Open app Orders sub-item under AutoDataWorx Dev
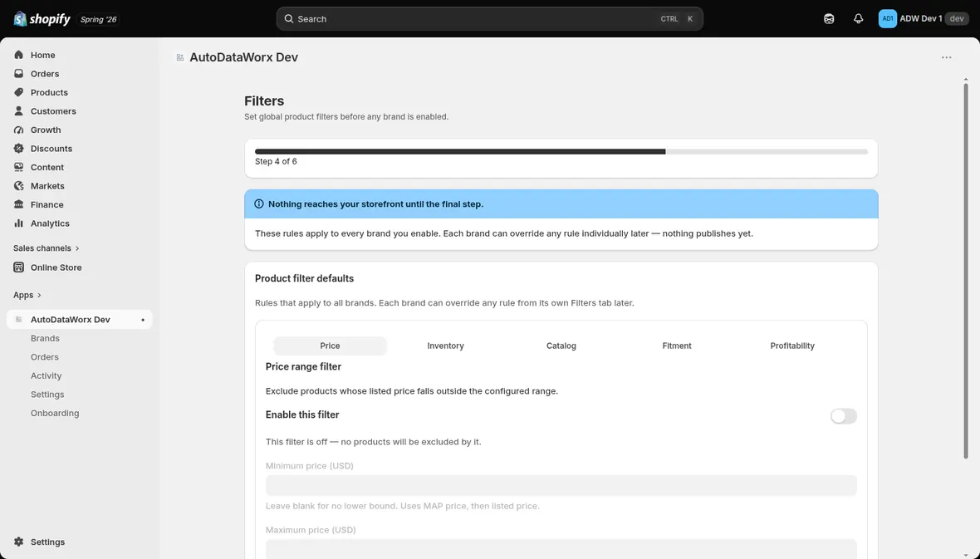980x559 pixels. click(44, 357)
